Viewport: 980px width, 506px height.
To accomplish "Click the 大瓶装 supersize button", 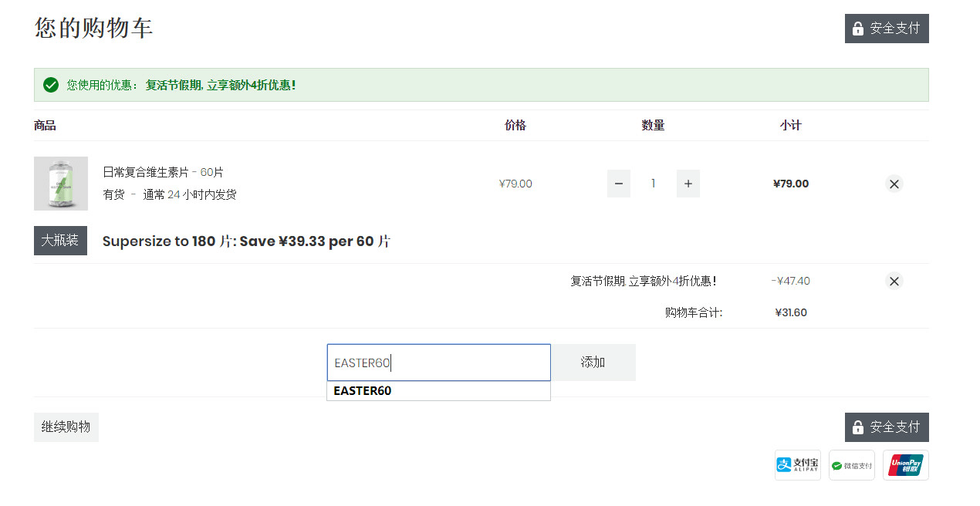I will click(x=60, y=241).
